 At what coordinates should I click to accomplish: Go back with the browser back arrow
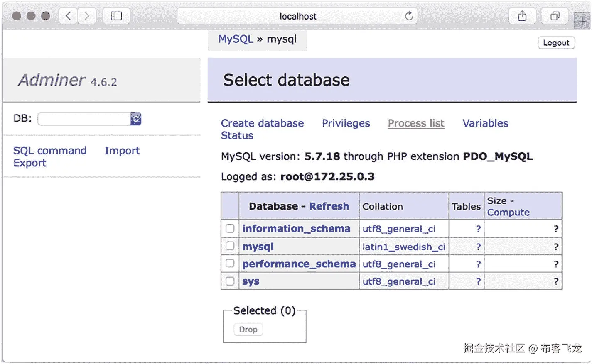(68, 16)
